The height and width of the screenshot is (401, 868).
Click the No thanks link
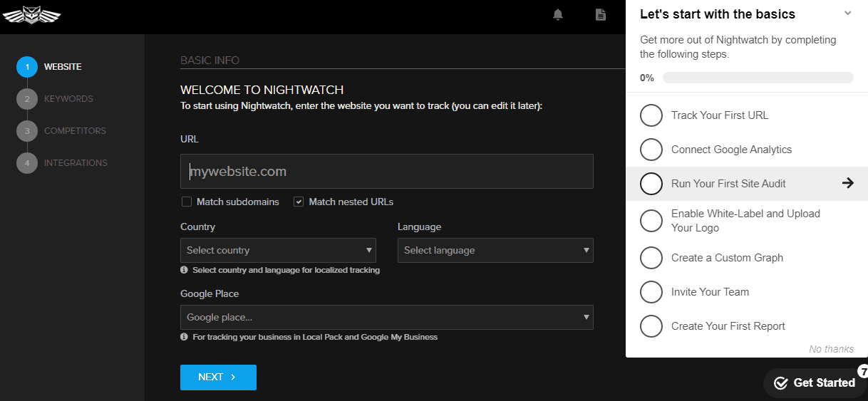831,349
